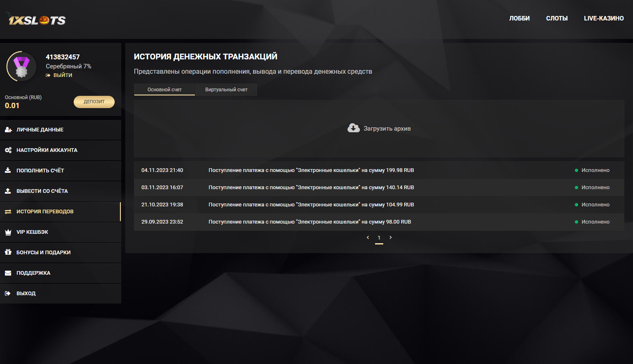Click the deposit download-tray icon
The width and height of the screenshot is (633, 364).
pos(8,170)
